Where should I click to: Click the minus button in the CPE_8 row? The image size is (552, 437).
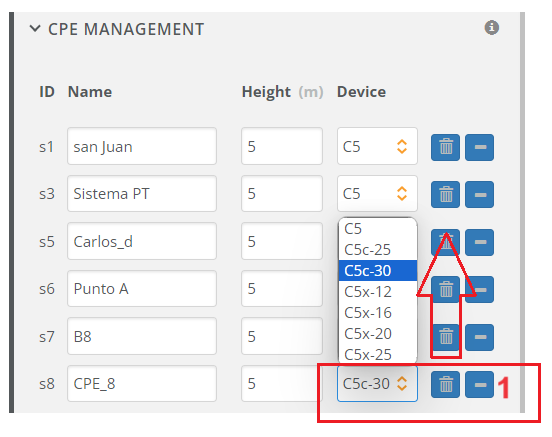point(479,384)
